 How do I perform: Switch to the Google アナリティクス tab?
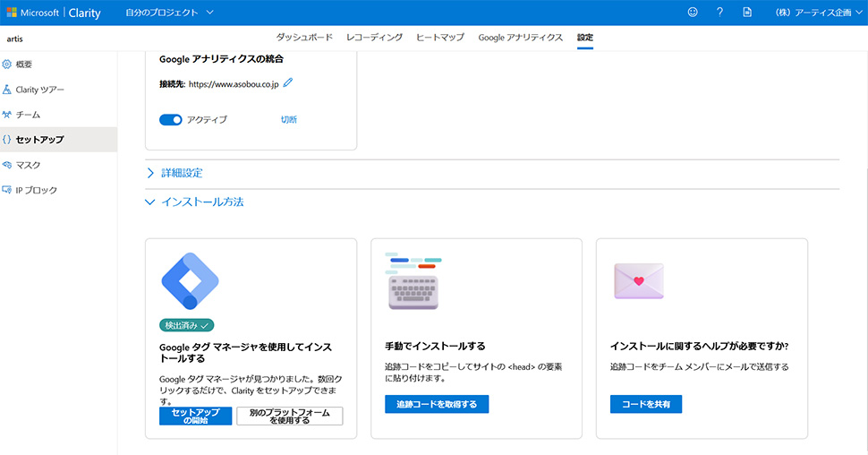click(521, 38)
